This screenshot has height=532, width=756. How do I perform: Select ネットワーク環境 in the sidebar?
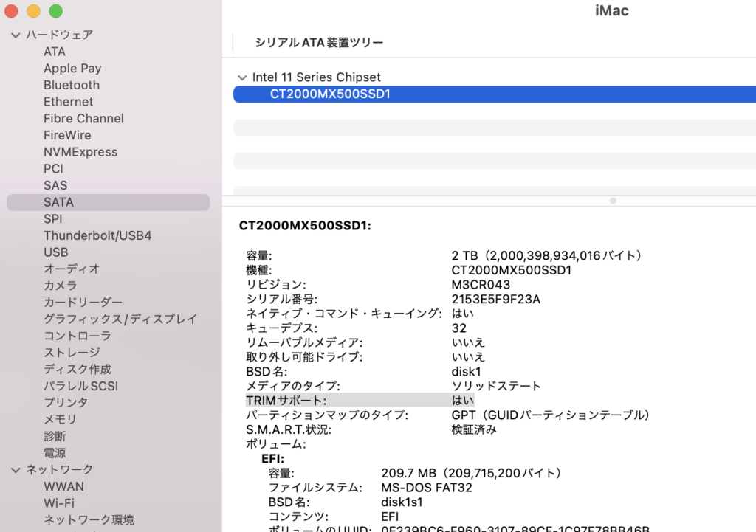tap(89, 520)
